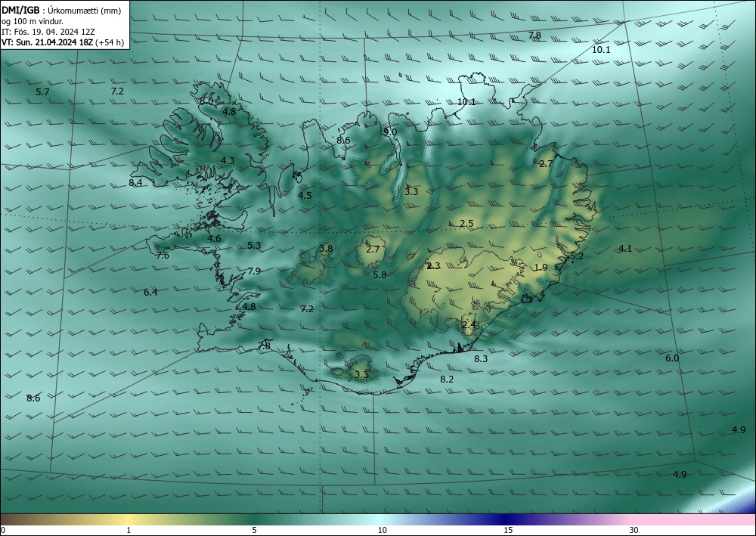Click the 8.2 value label
Image resolution: width=756 pixels, height=536 pixels.
[x=447, y=380]
